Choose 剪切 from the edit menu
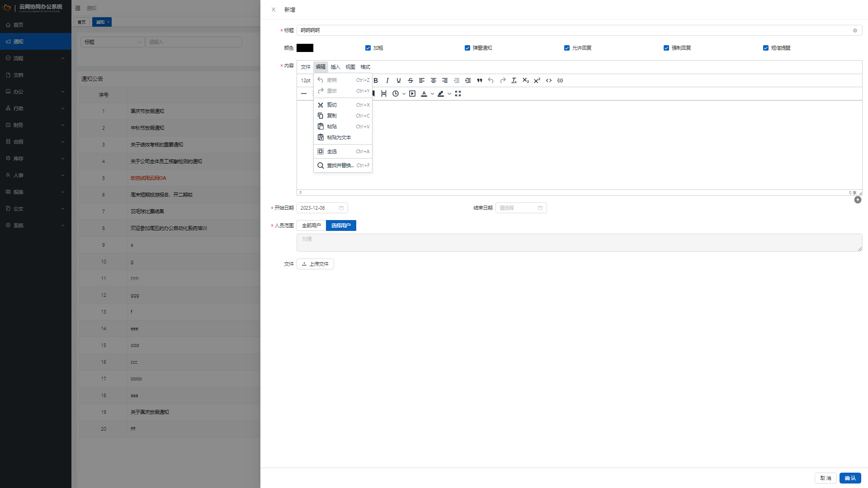Image resolution: width=868 pixels, height=488 pixels. click(343, 105)
